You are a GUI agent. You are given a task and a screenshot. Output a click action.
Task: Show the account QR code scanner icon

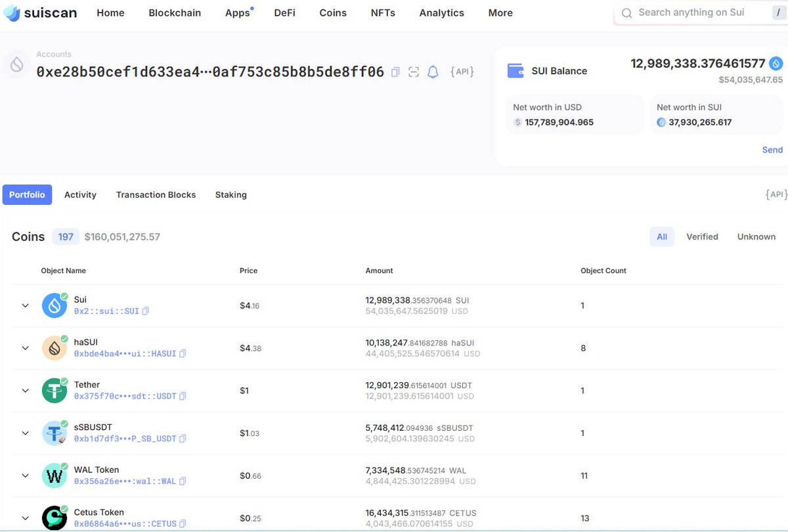coord(414,72)
